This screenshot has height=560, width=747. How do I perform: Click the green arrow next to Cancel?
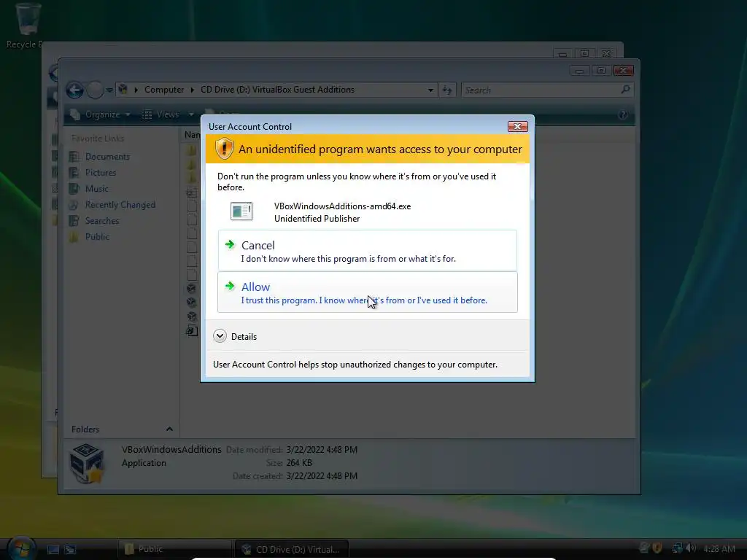pos(230,244)
